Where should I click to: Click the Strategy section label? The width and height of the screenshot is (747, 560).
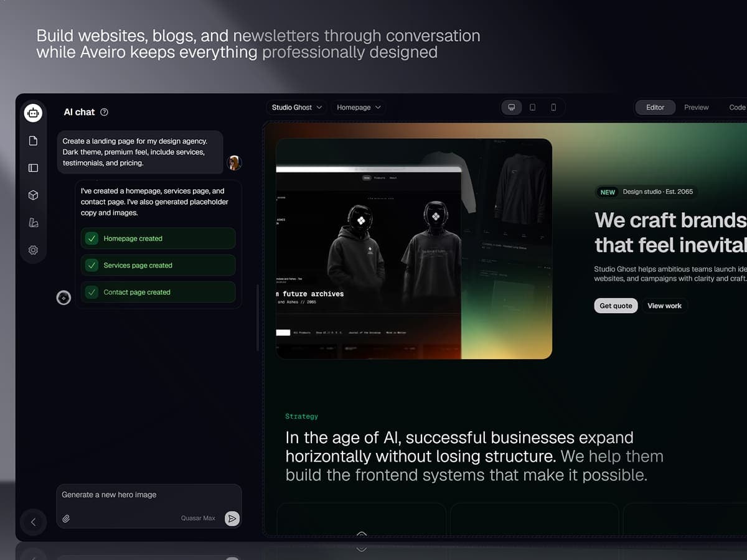tap(301, 416)
